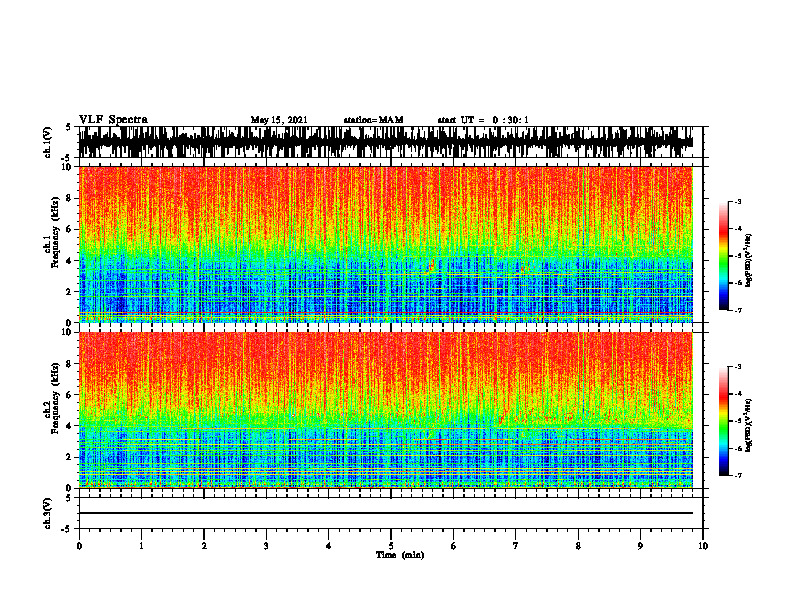The image size is (792, 612).
Task: Click the ch.1 color scale's log(PSD) unit label
Action: [x=749, y=261]
